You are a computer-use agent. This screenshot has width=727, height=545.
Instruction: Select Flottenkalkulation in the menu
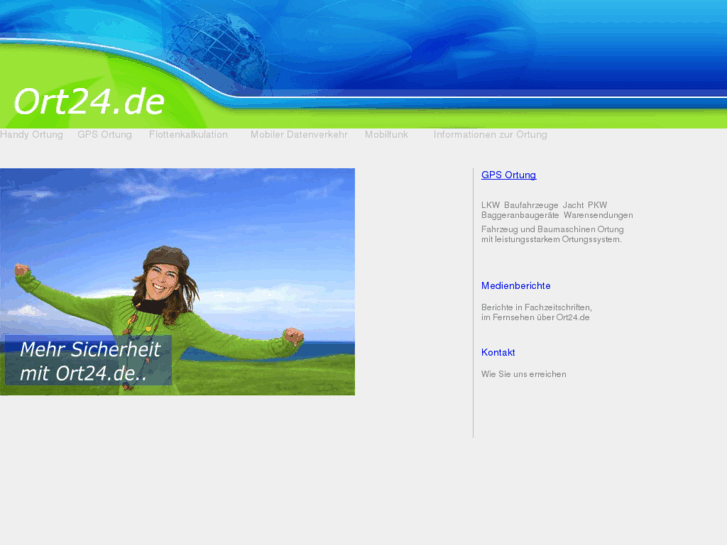coord(188,135)
